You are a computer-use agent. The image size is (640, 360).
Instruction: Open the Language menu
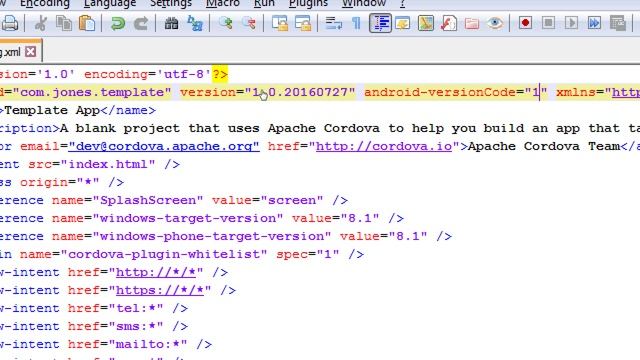click(x=110, y=4)
